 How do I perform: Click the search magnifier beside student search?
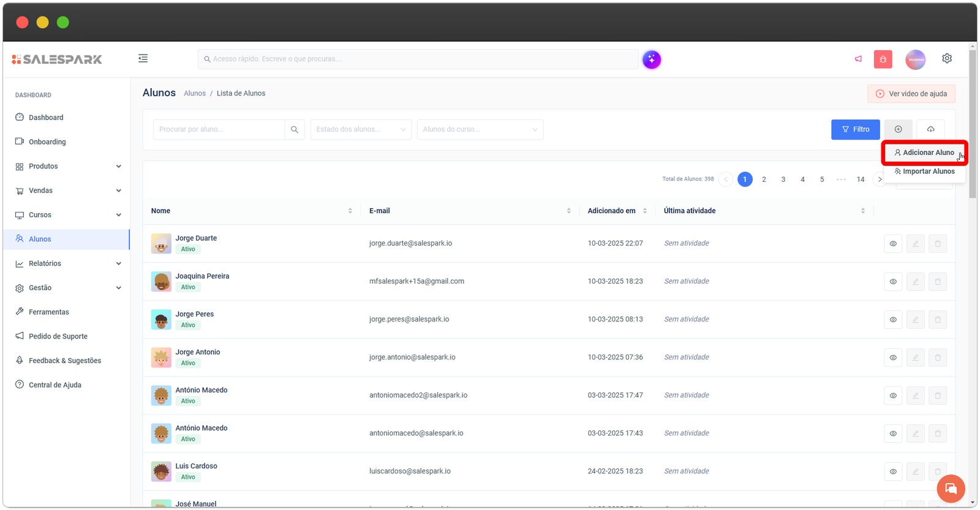[x=295, y=130]
